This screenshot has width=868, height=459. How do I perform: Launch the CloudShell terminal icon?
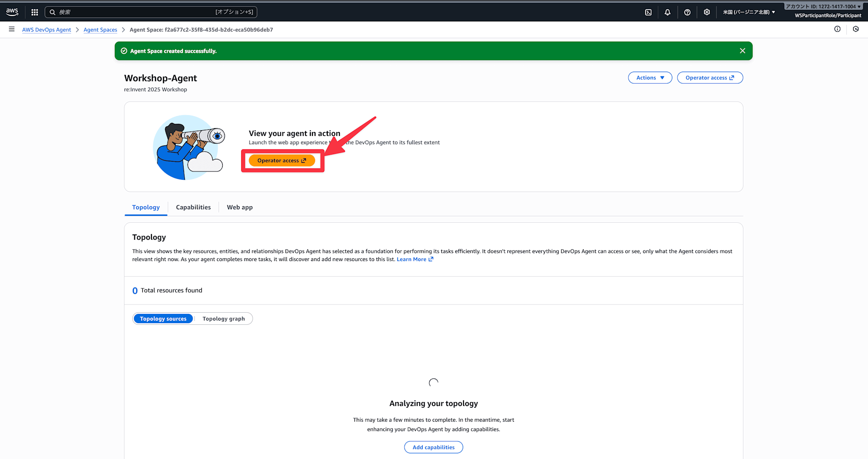pos(648,12)
